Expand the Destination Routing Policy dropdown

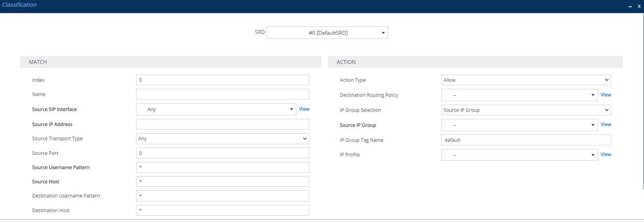(x=519, y=95)
